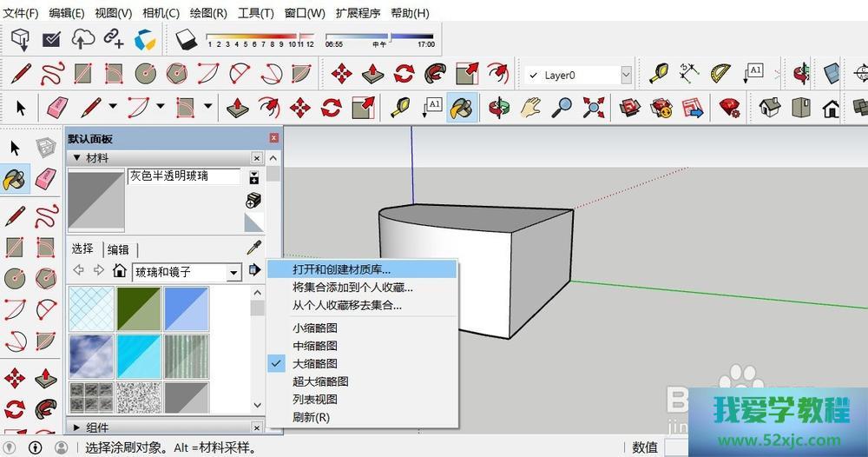Select the Push/Pull tool

point(237,108)
